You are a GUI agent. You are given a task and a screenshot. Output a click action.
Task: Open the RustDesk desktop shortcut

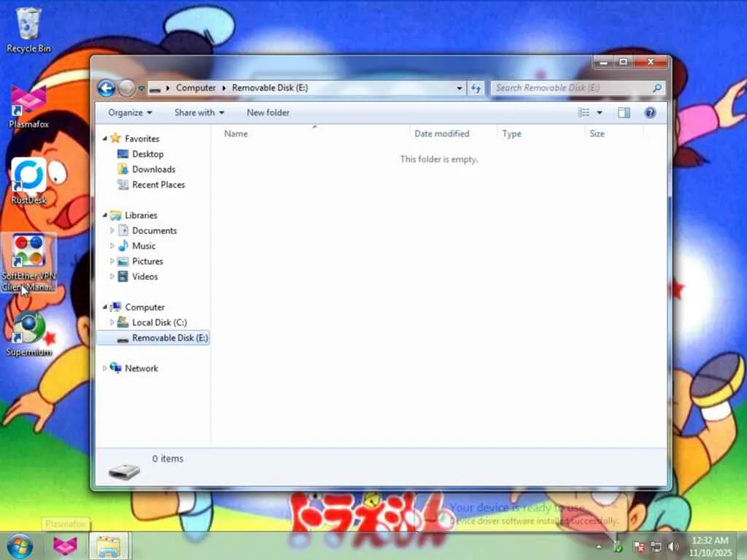coord(28,182)
